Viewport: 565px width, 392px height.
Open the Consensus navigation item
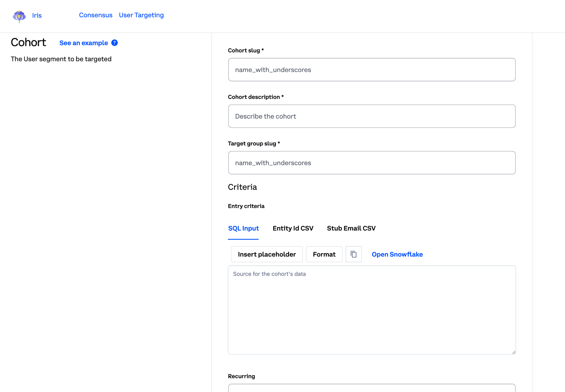[x=96, y=15]
